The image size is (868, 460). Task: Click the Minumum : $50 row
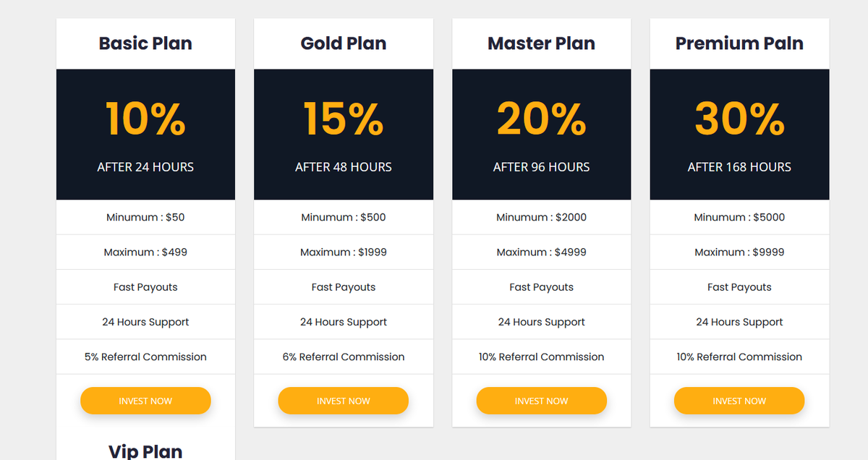[x=145, y=217]
